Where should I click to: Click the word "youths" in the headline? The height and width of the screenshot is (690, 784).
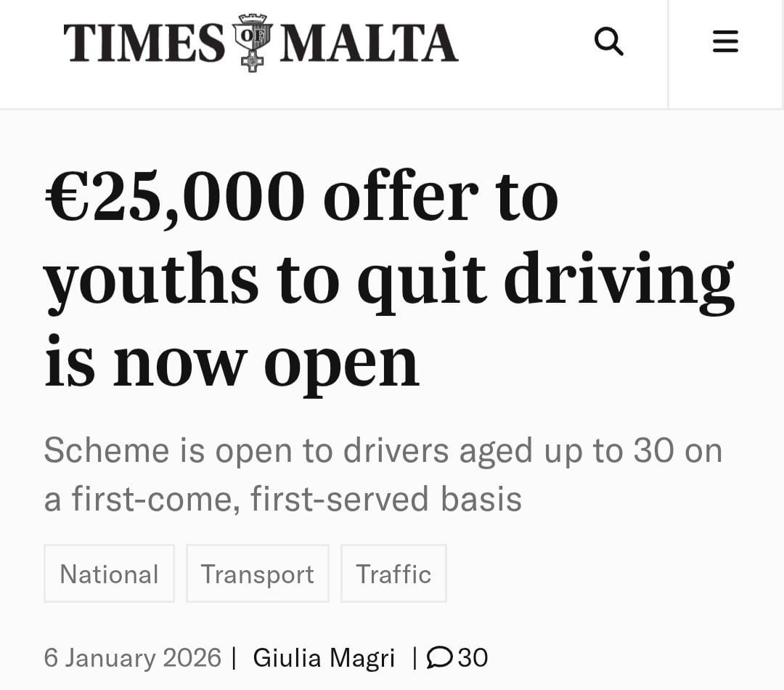click(151, 280)
